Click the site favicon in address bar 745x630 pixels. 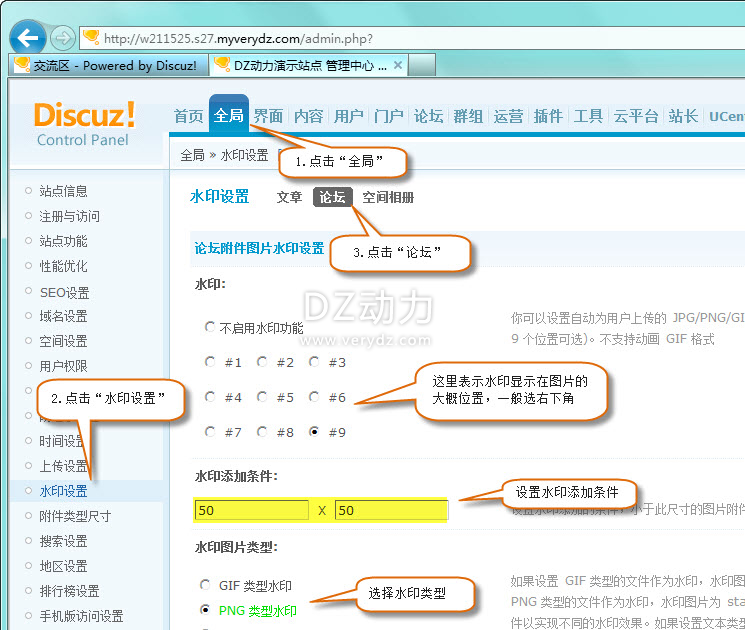pos(91,38)
